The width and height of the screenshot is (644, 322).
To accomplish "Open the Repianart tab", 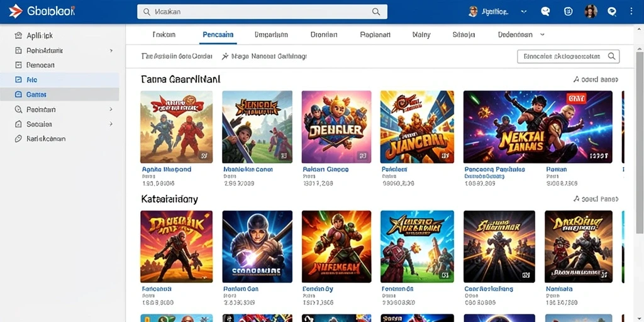I will click(x=375, y=35).
